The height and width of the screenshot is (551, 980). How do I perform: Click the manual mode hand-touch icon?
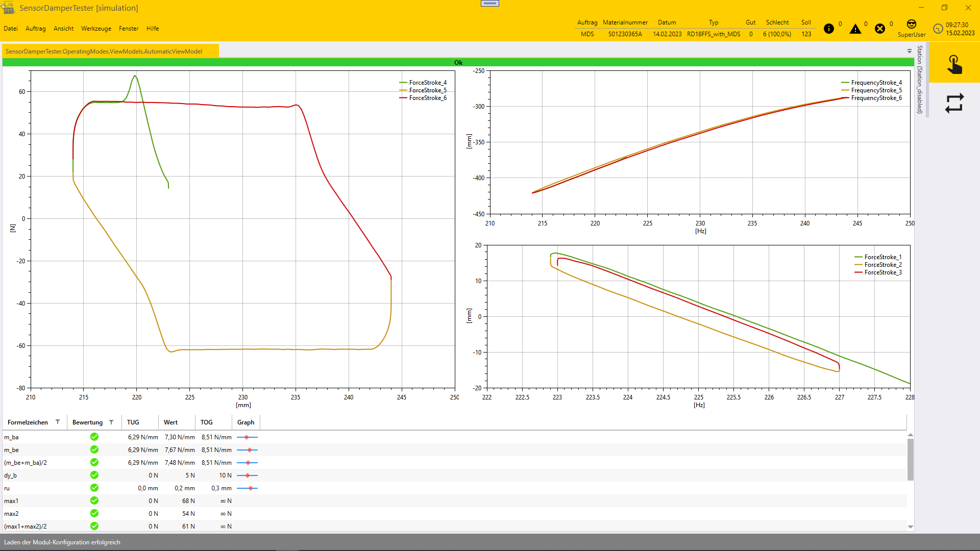tap(954, 65)
